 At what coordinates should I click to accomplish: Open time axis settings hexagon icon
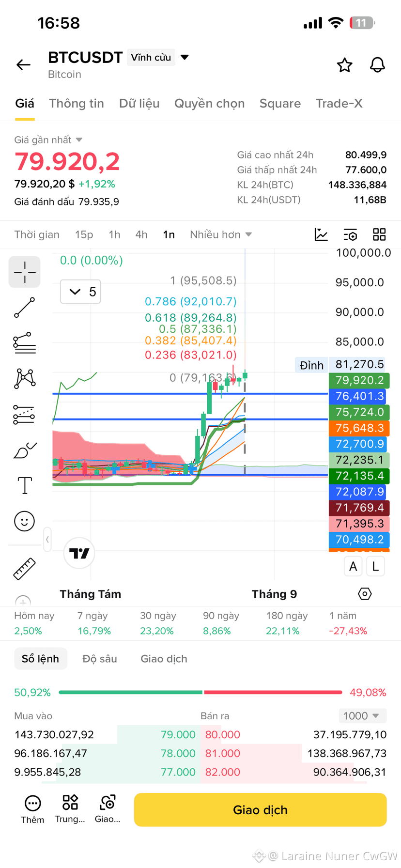tap(365, 594)
